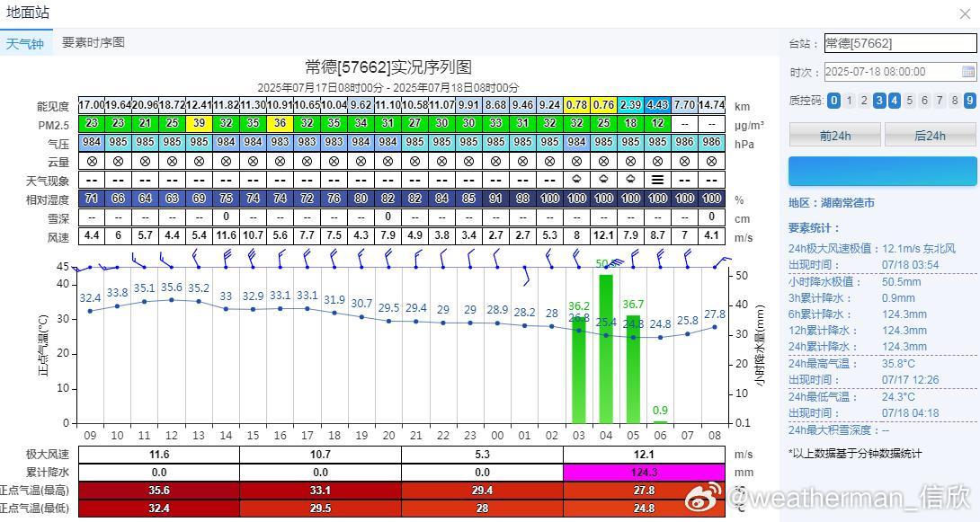Select the relative humidity cell 91

(x=495, y=199)
